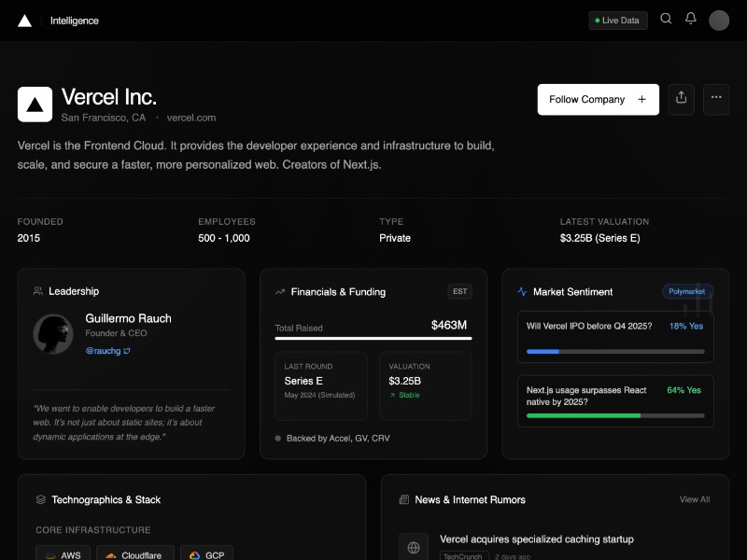Click the share icon next to Follow Company
This screenshot has width=747, height=560.
click(682, 99)
